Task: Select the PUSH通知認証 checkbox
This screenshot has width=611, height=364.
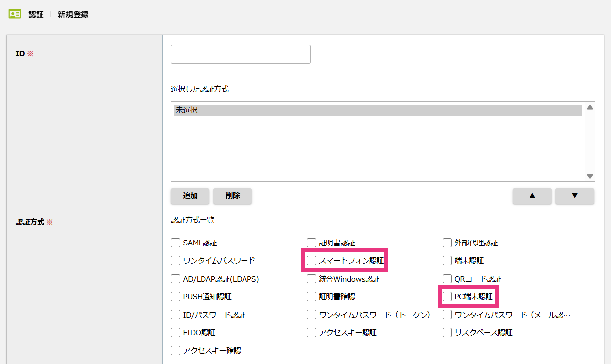Action: (x=175, y=296)
